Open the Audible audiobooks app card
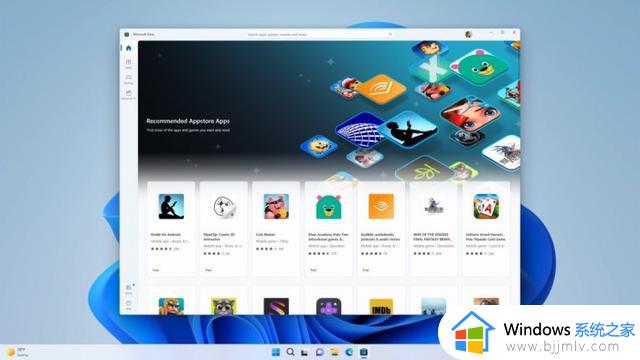 point(381,229)
